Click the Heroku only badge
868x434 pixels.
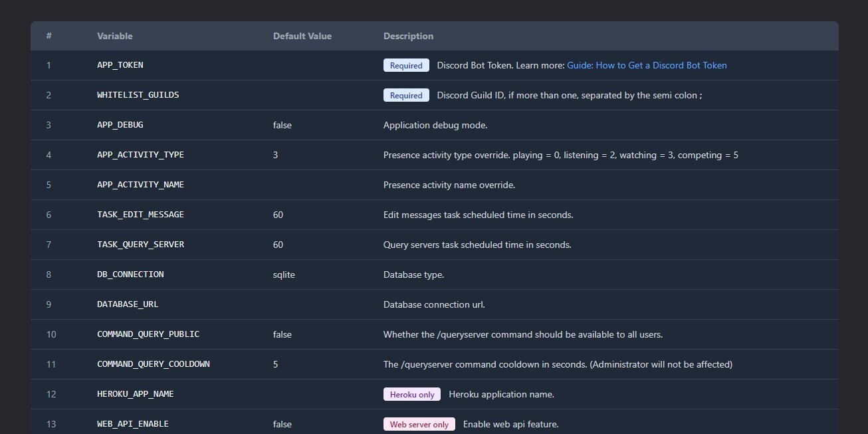point(411,394)
